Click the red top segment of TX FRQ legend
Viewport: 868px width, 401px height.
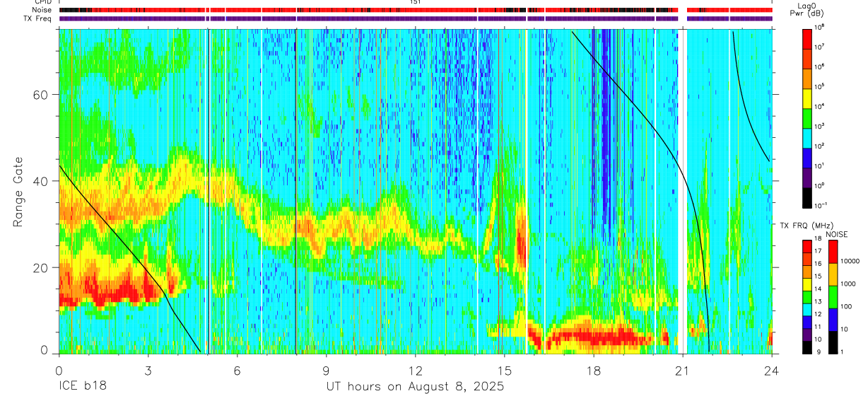pos(808,245)
